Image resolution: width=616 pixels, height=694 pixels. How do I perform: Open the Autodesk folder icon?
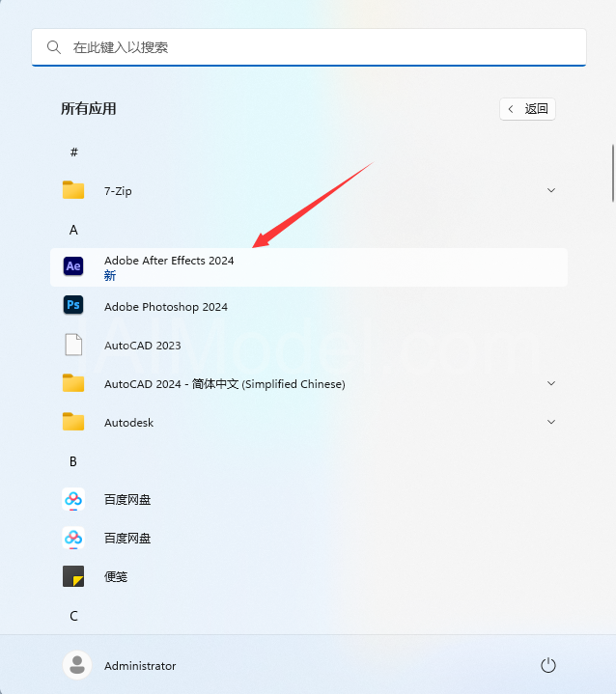point(73,422)
